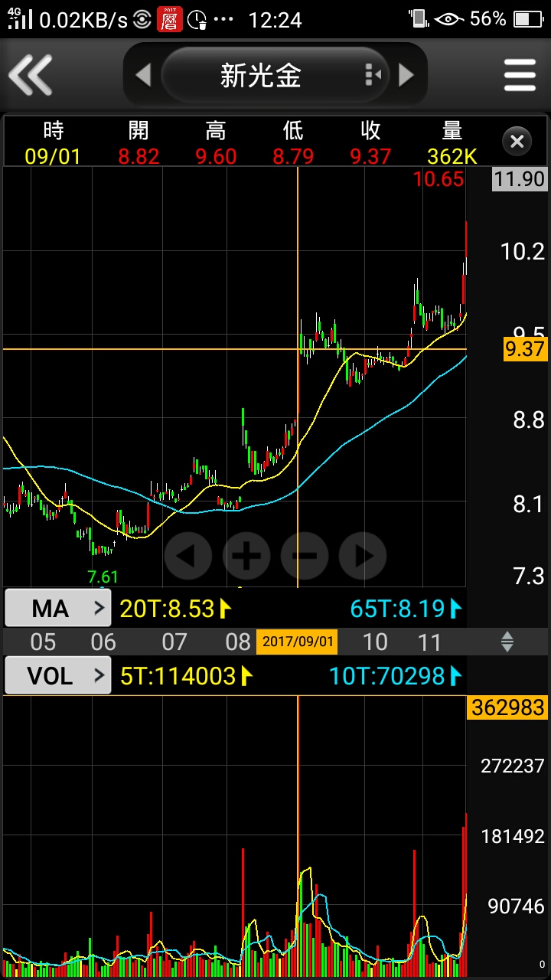This screenshot has width=551, height=980.
Task: Go back with the double-chevron icon
Action: 31,75
